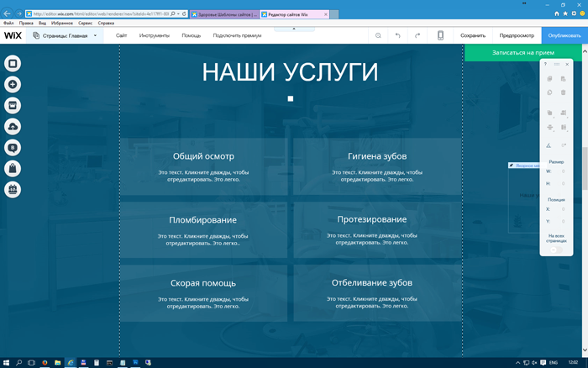Screen dimensions: 588x368
Task: Toggle the show on all pages switch
Action: click(x=556, y=250)
